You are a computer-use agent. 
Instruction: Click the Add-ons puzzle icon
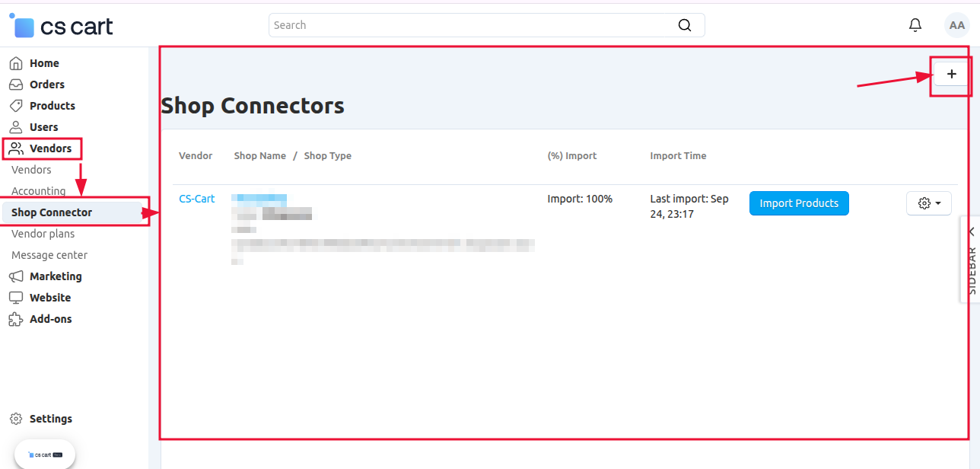point(16,319)
